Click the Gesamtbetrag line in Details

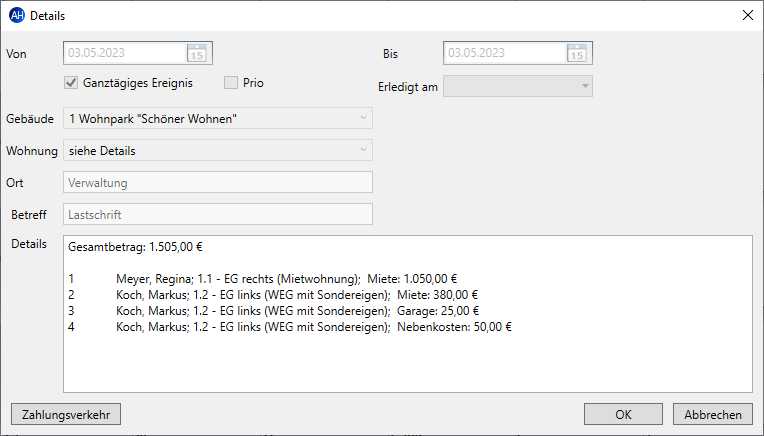[x=135, y=247]
